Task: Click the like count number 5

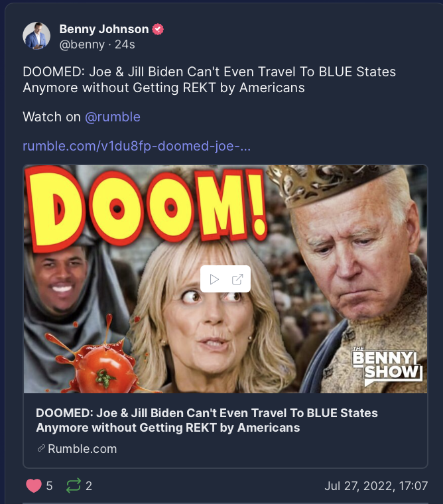Action: (x=49, y=485)
